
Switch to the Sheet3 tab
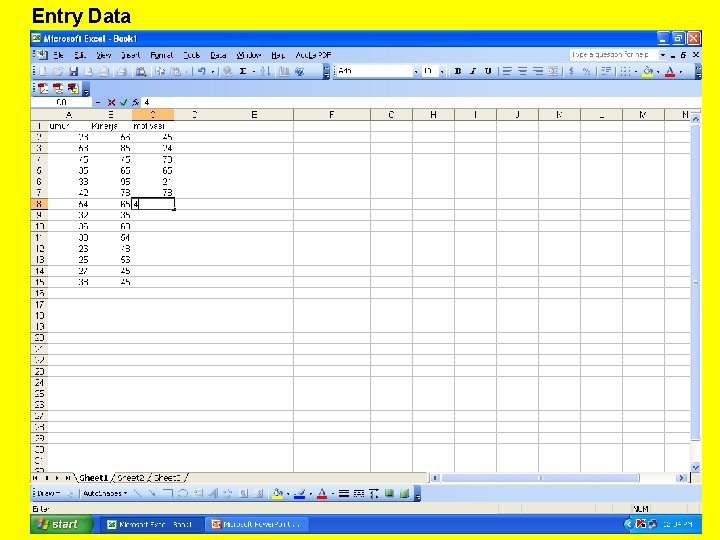pos(167,478)
